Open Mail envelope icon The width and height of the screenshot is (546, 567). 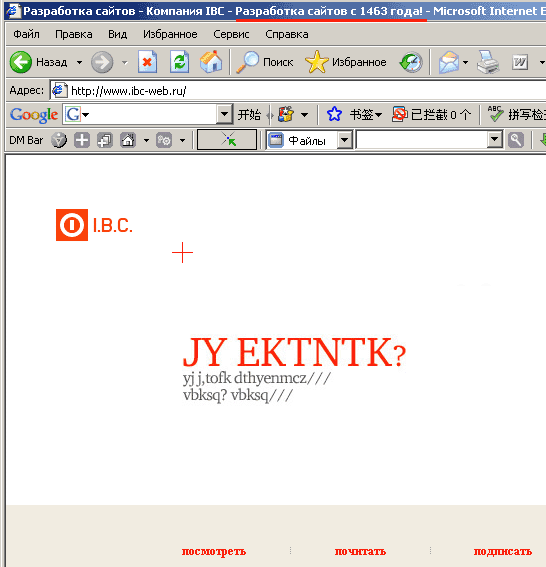(x=449, y=63)
